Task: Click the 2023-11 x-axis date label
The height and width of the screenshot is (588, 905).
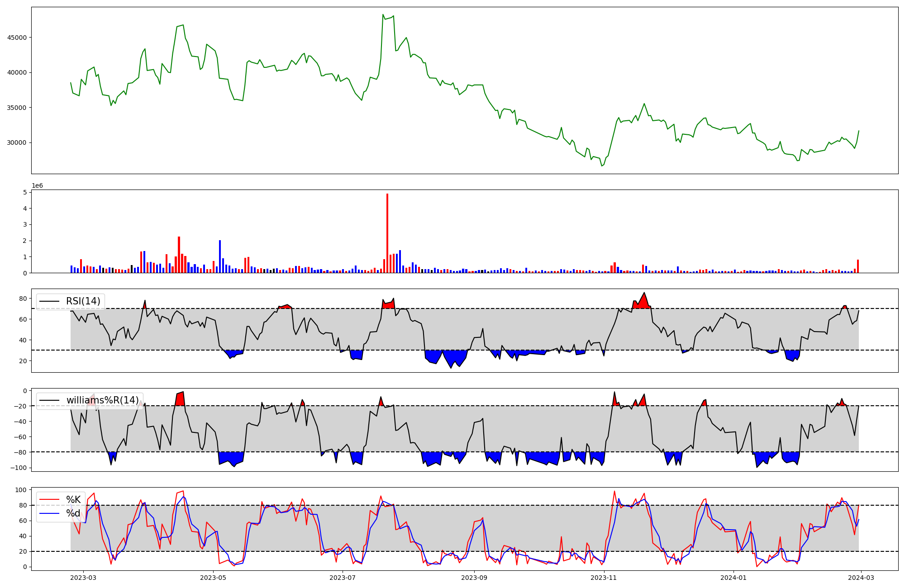Action: click(604, 578)
